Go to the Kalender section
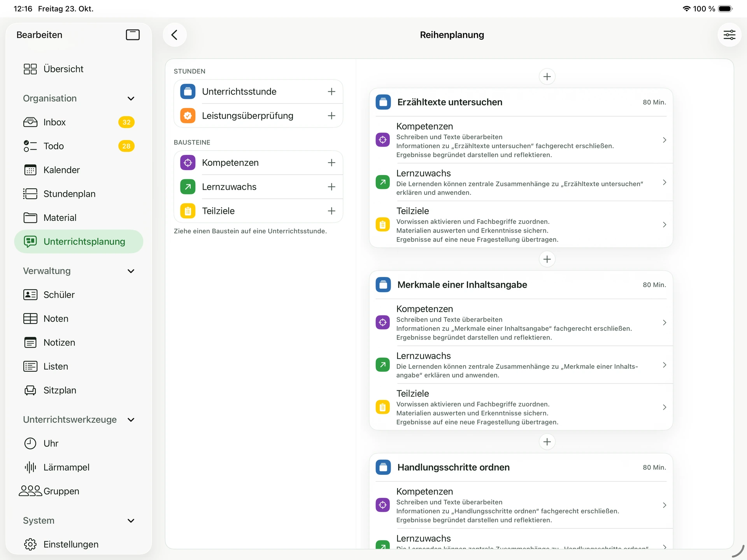This screenshot has height=560, width=747. (x=79, y=170)
